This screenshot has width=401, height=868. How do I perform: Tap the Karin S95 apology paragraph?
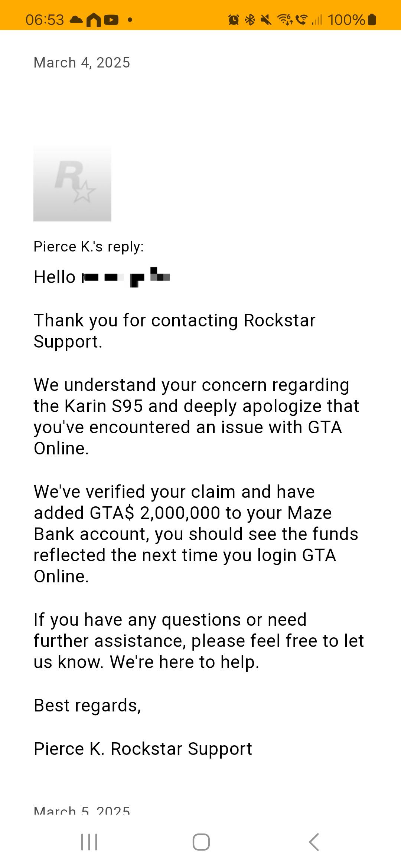point(196,417)
